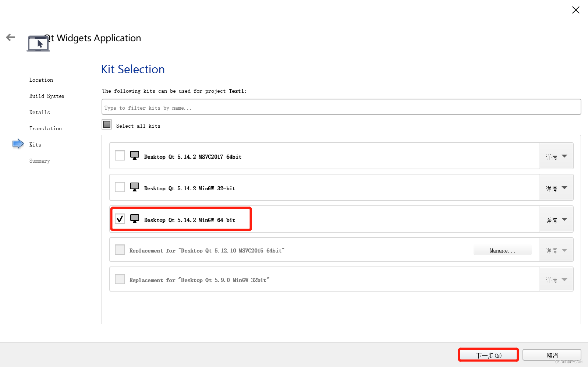Click the back arrow icon
This screenshot has height=367, width=588.
coord(11,37)
